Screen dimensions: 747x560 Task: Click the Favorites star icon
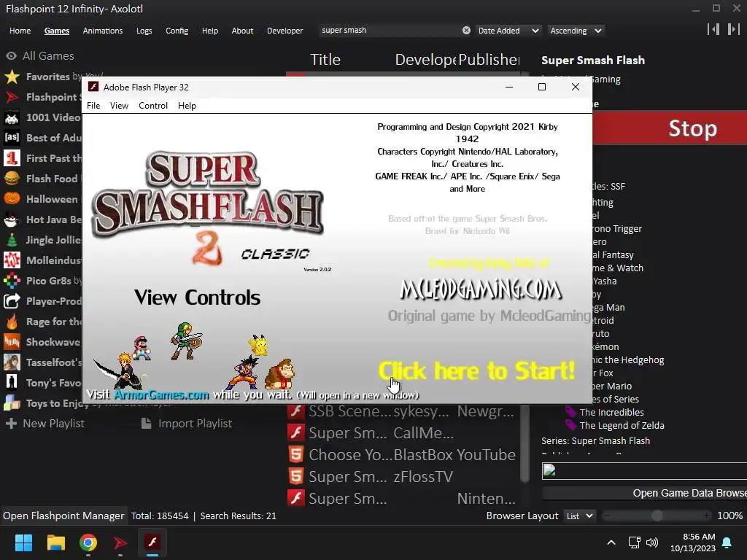(x=12, y=77)
